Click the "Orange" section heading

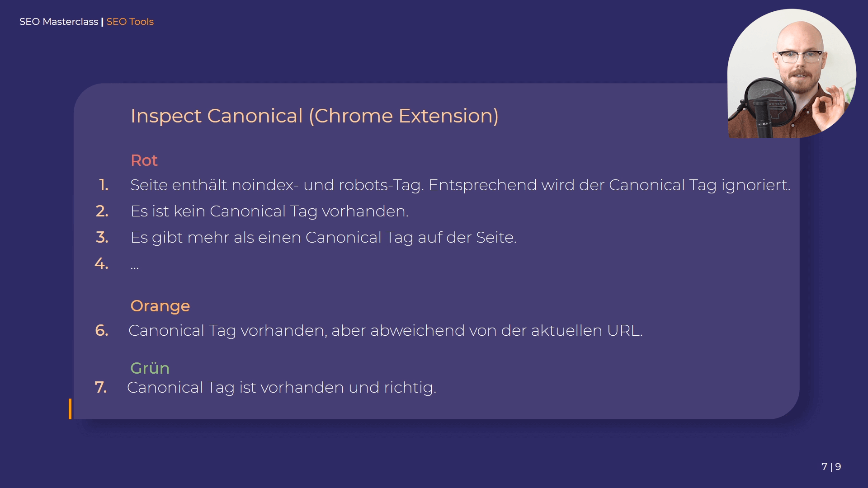click(x=160, y=306)
